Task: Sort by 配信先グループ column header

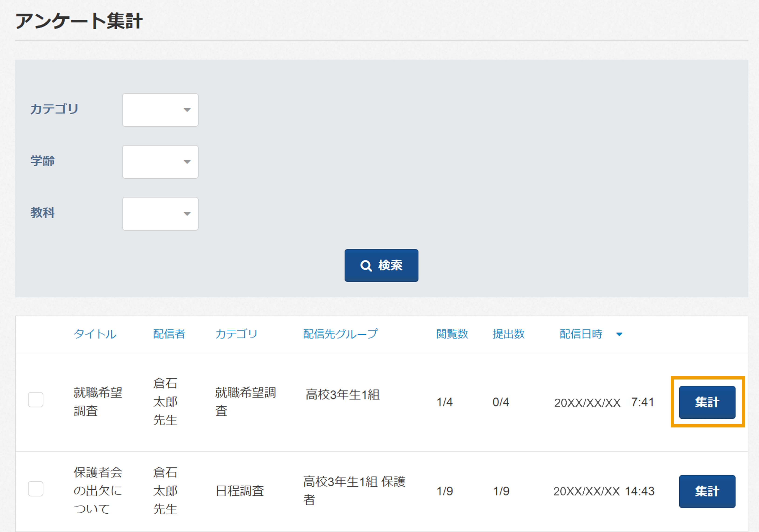Action: click(340, 334)
